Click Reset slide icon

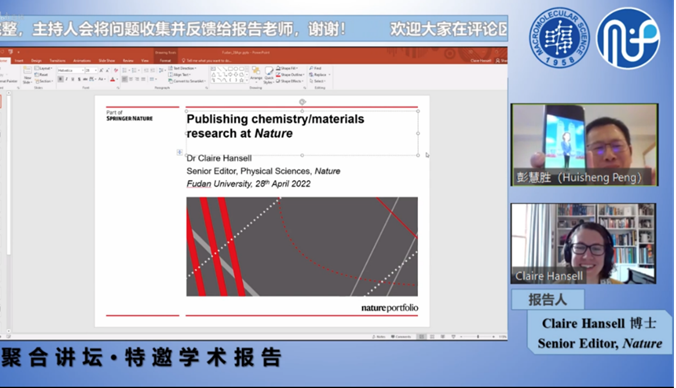(x=41, y=75)
